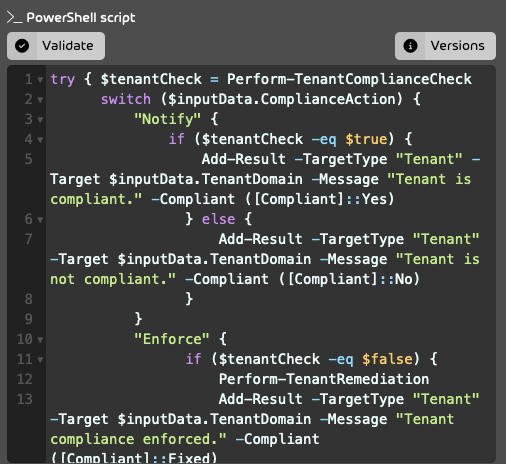Select line number 5 in the gutter

tap(29, 159)
